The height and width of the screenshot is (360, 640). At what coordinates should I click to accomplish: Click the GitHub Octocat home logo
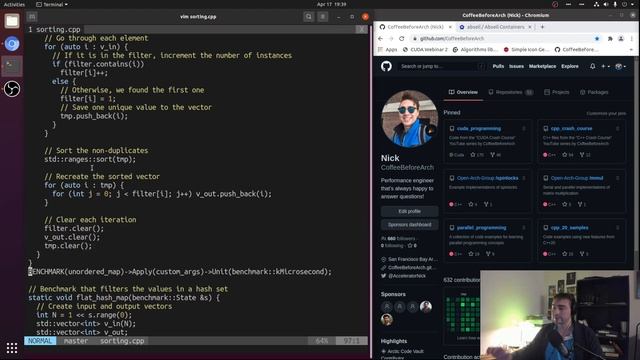(x=386, y=66)
